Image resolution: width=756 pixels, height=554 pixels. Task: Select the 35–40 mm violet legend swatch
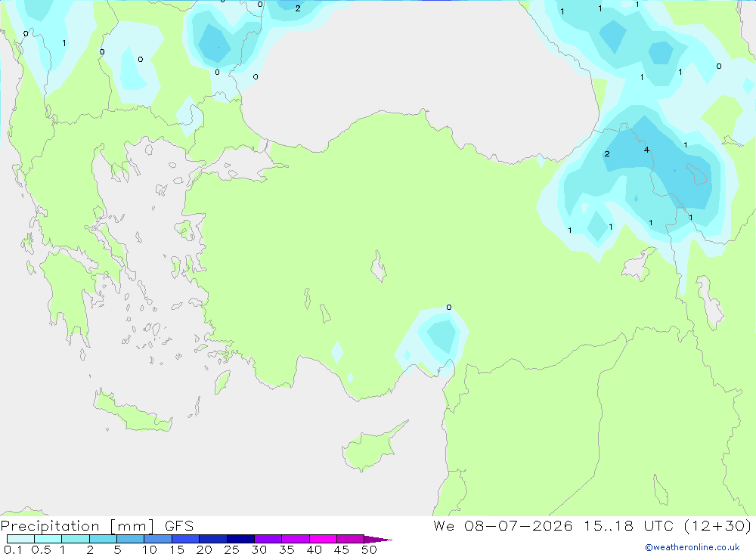click(296, 539)
